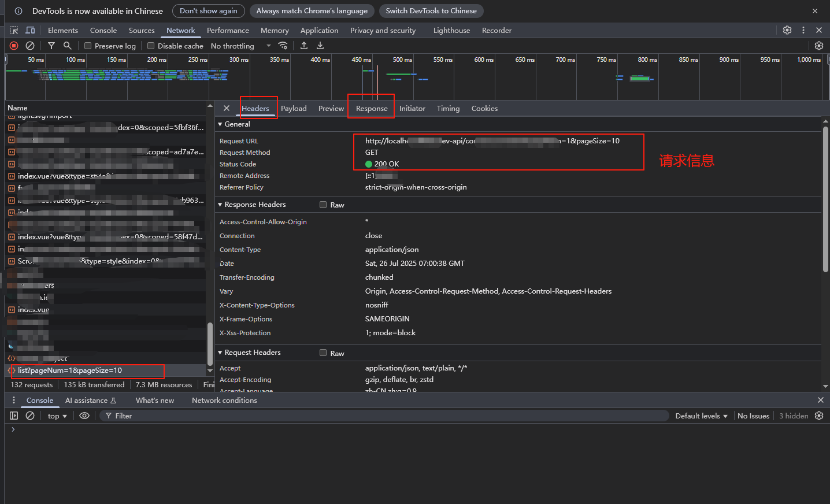Focus the console Filter field
The image size is (830, 504).
click(384, 416)
